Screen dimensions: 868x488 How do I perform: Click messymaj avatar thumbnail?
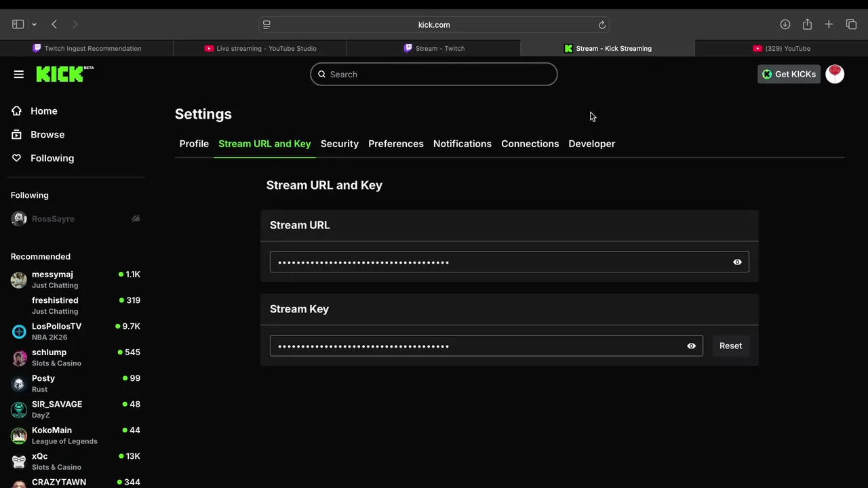19,279
